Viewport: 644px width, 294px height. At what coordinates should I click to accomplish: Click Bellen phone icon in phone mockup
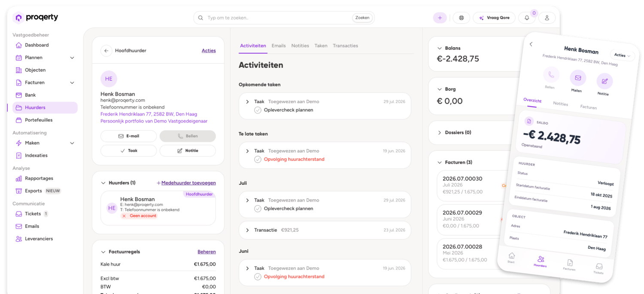click(551, 75)
